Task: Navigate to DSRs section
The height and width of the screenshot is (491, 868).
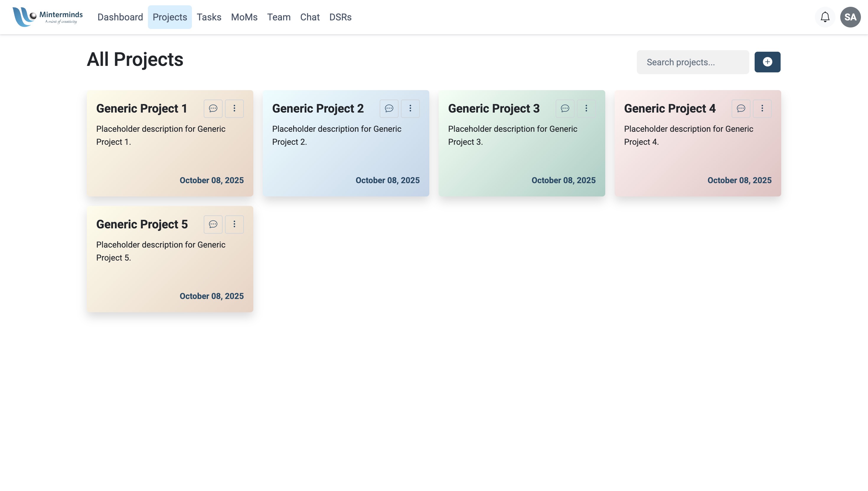Action: click(x=340, y=17)
